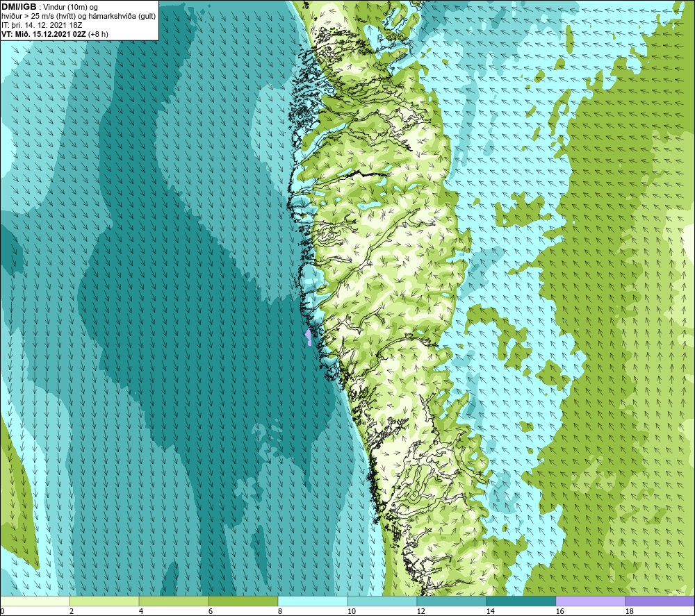Click the 6-8 m/s olive green legend swatch
This screenshot has height=616, width=695.
[x=243, y=601]
